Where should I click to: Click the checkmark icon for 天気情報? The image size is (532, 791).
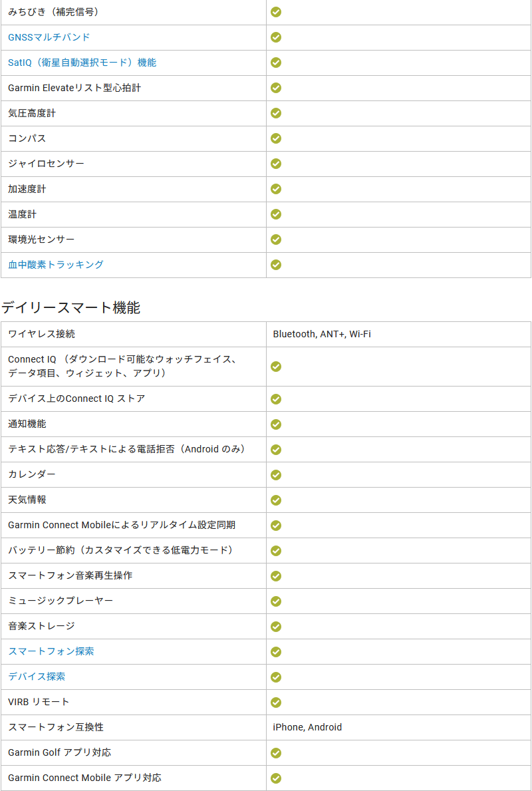276,500
